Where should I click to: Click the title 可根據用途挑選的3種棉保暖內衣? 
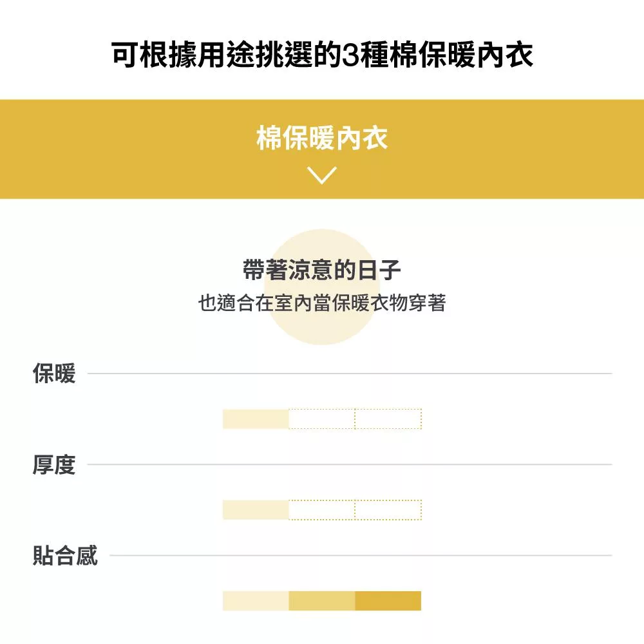(322, 55)
